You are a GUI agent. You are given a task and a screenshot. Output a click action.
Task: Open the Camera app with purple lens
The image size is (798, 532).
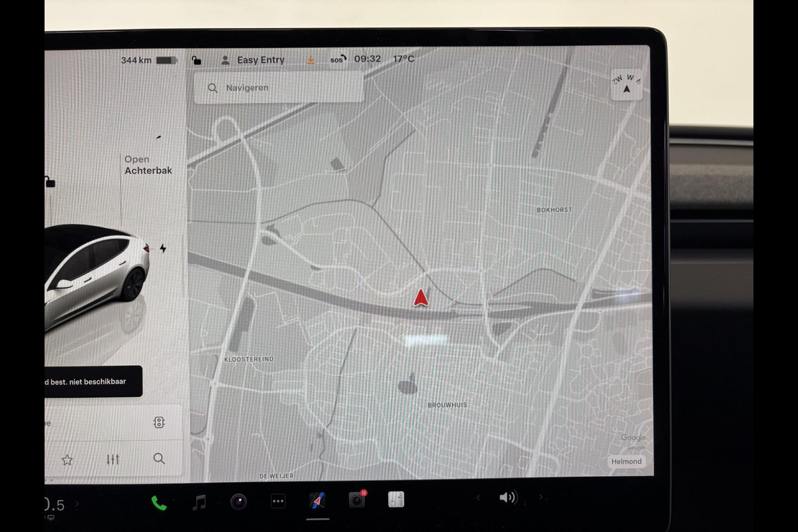point(238,501)
